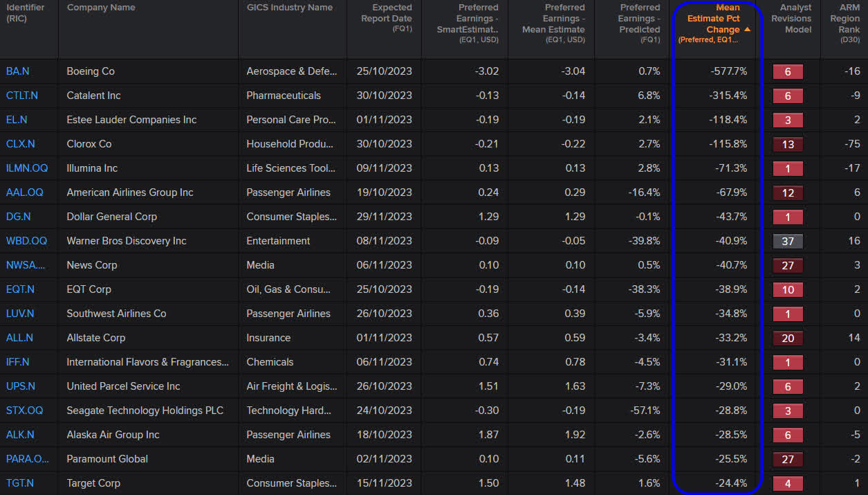Open the CLX.N identifier for Clorox

pyautogui.click(x=18, y=144)
